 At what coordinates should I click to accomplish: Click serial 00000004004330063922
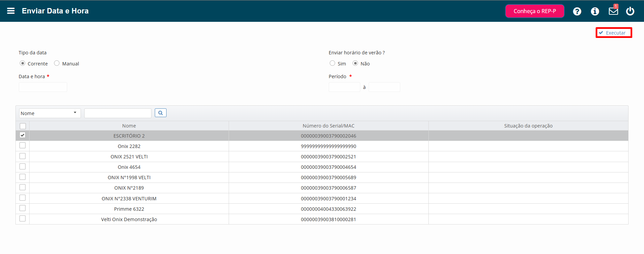(328, 209)
